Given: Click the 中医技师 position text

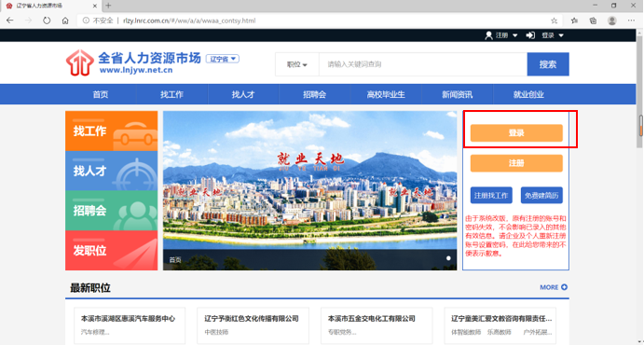Looking at the screenshot, I should pyautogui.click(x=216, y=332).
